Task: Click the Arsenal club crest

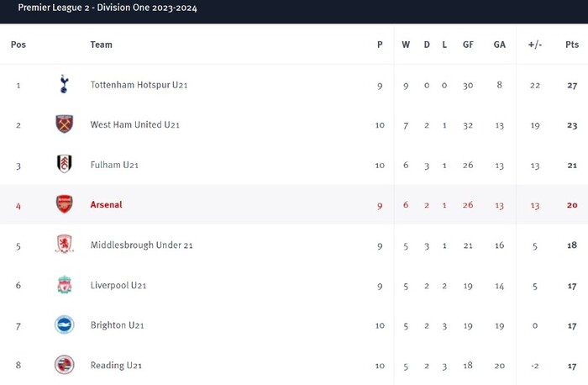Action: click(64, 204)
